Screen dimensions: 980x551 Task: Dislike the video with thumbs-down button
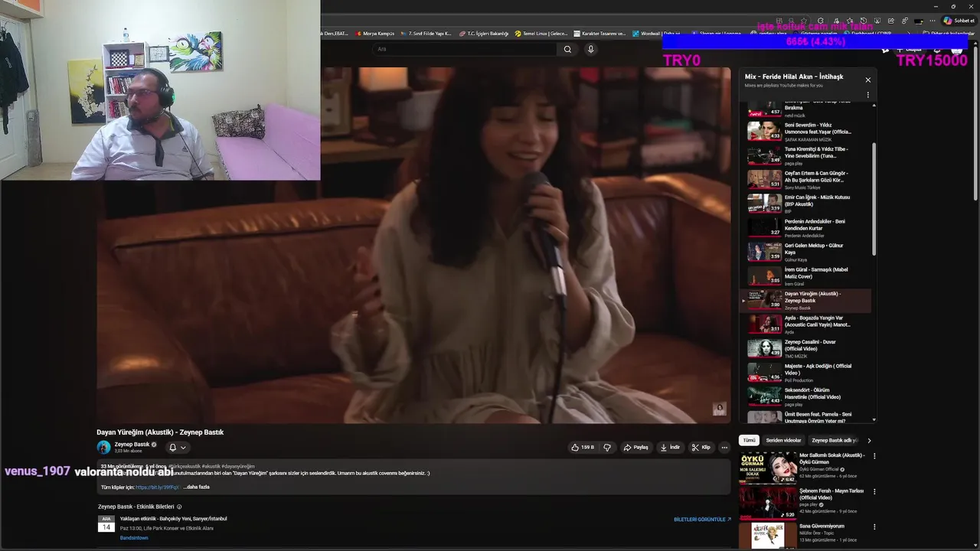tap(607, 447)
